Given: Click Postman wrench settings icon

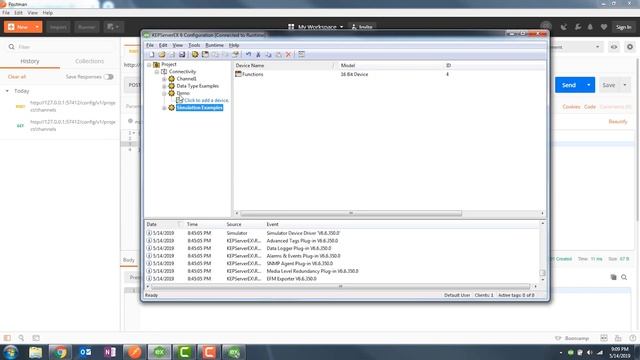Looking at the screenshot, I should coord(578,27).
